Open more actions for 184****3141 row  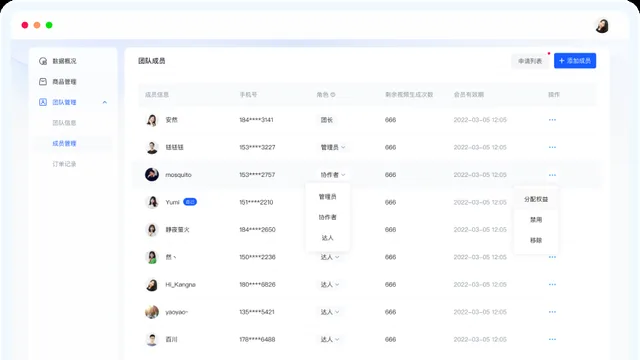pos(552,120)
